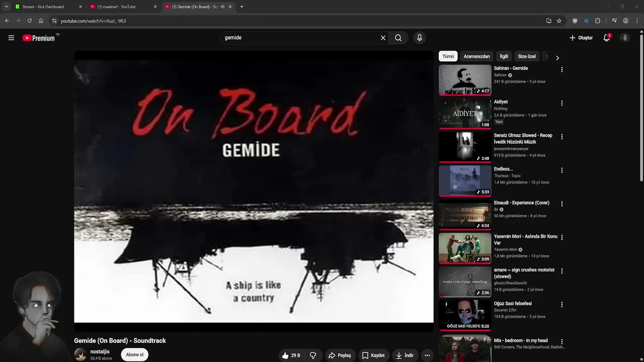Open options for Oğuz Sasi felsefesi video
The image size is (644, 362).
tap(562, 305)
